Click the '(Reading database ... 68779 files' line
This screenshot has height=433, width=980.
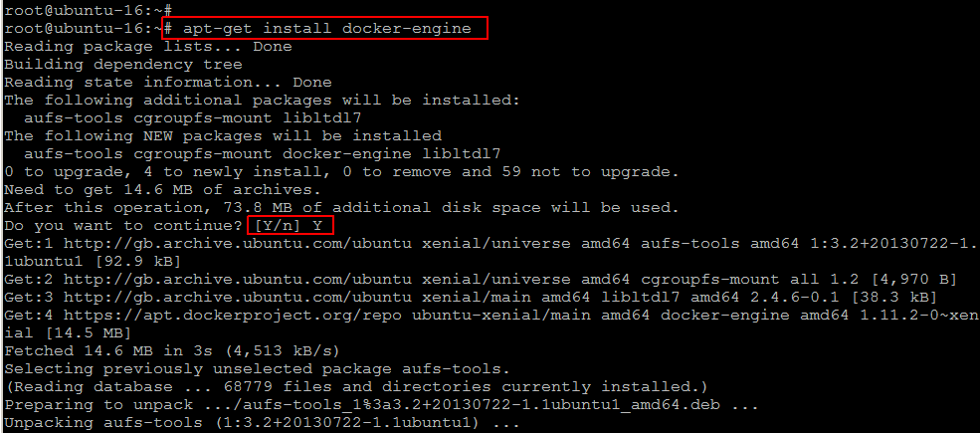[356, 387]
